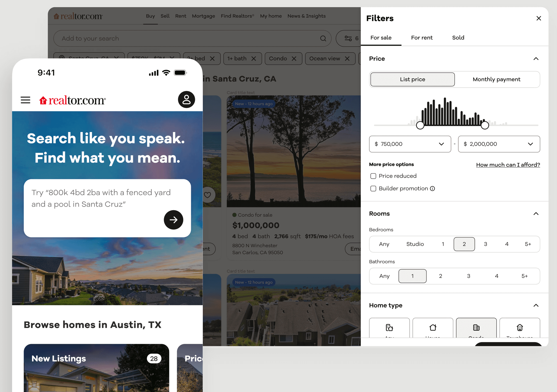Click the maximum price slider handle
557x392 pixels.
[x=485, y=125]
